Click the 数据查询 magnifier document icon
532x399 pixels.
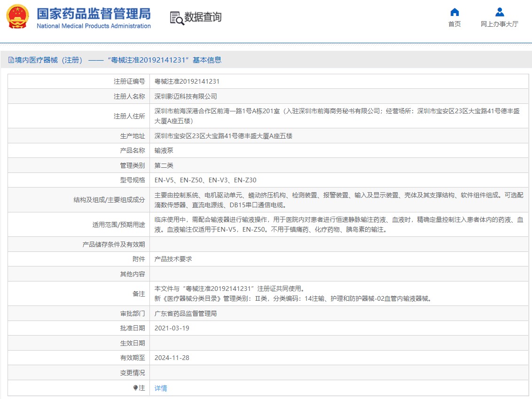click(177, 18)
